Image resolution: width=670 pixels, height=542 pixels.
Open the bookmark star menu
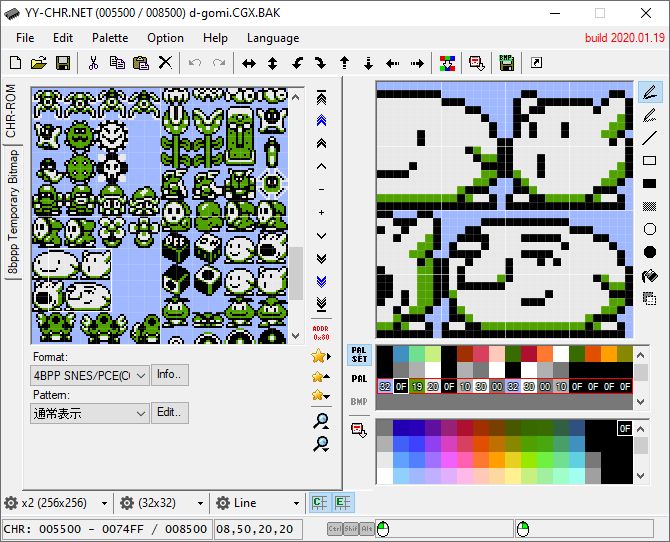point(321,356)
